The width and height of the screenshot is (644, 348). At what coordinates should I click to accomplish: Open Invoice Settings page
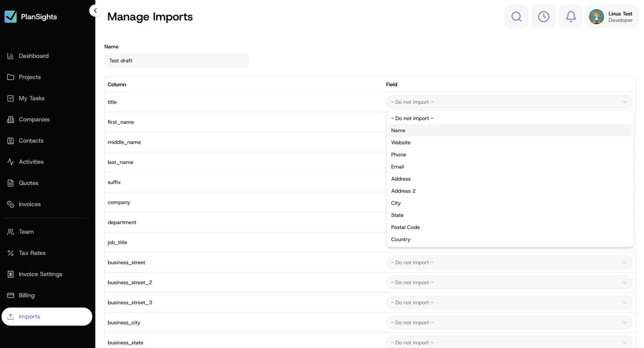[47, 274]
